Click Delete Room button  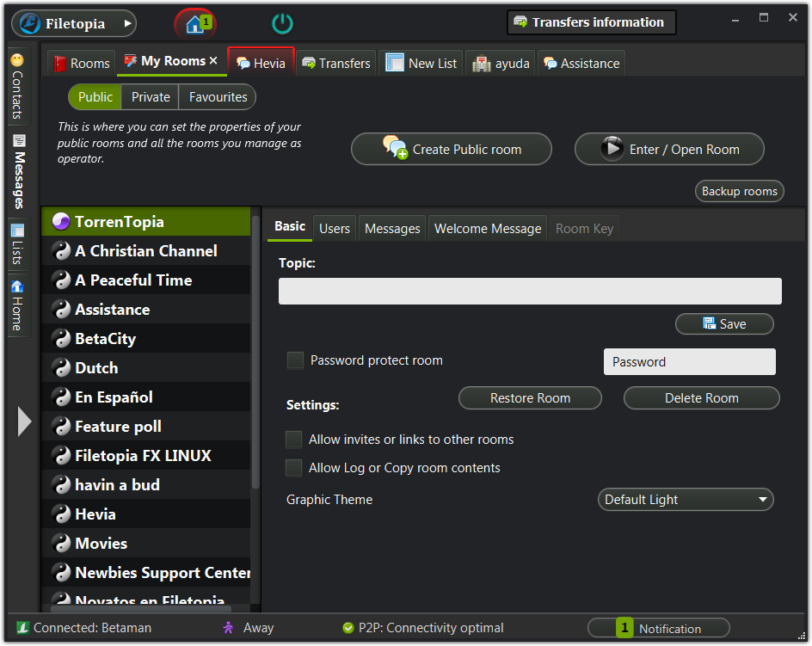click(x=702, y=398)
